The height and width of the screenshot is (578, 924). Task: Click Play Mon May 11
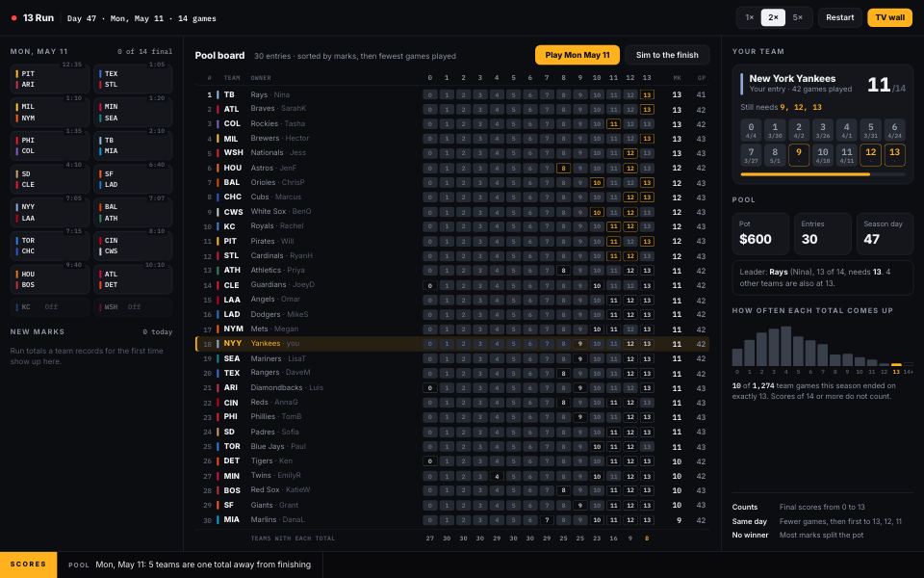[x=577, y=55]
